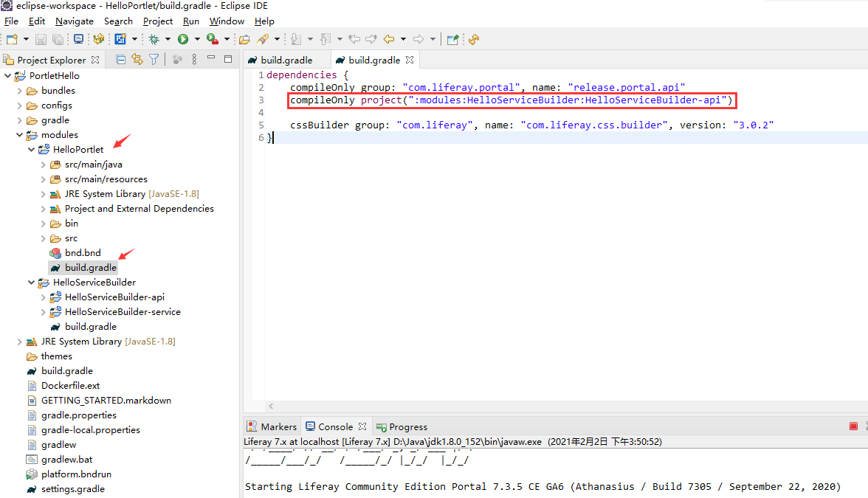
Task: Collapse the PortletHello project node
Action: (x=7, y=75)
